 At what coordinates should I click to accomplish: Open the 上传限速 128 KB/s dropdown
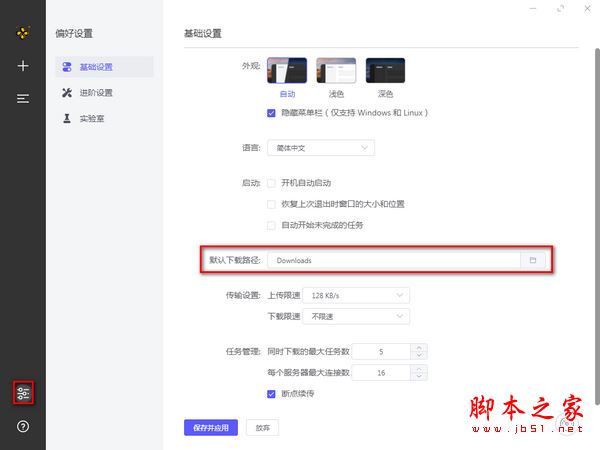pyautogui.click(x=356, y=295)
